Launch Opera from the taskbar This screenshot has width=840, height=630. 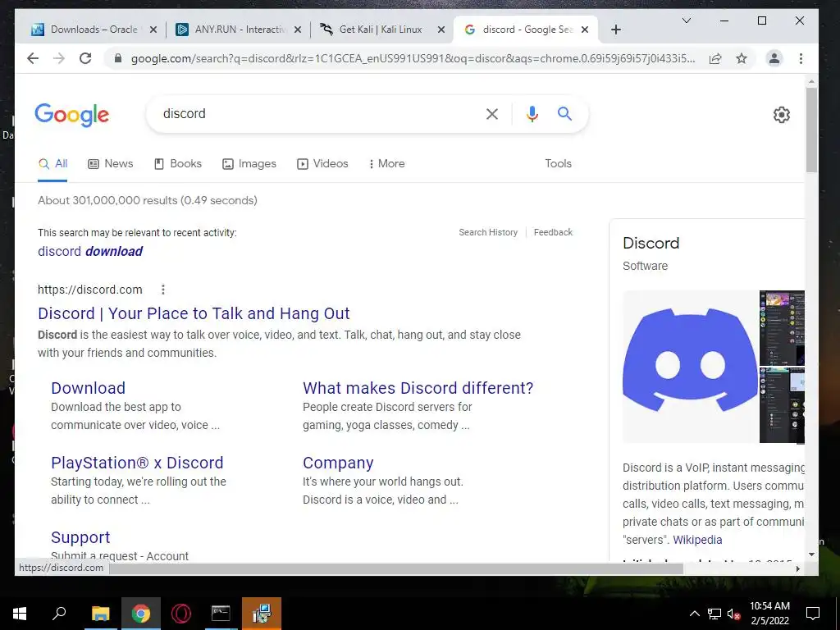point(181,614)
